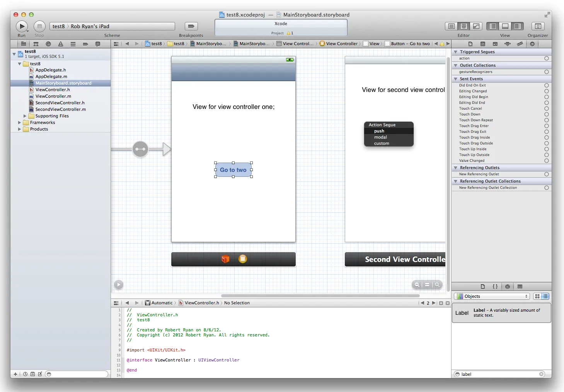Click the Touch Down connection circle
564x392 pixels.
point(547,114)
